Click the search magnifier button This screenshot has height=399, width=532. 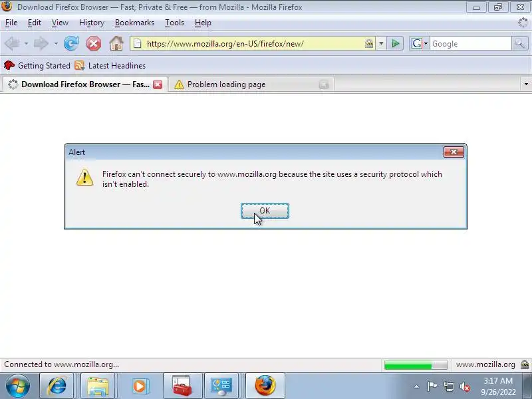[x=519, y=43]
